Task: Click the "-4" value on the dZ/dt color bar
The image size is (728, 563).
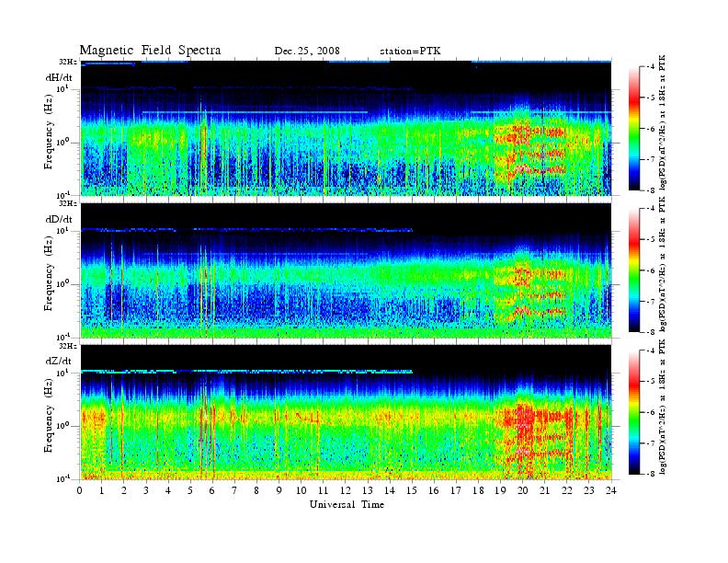Action: (651, 350)
